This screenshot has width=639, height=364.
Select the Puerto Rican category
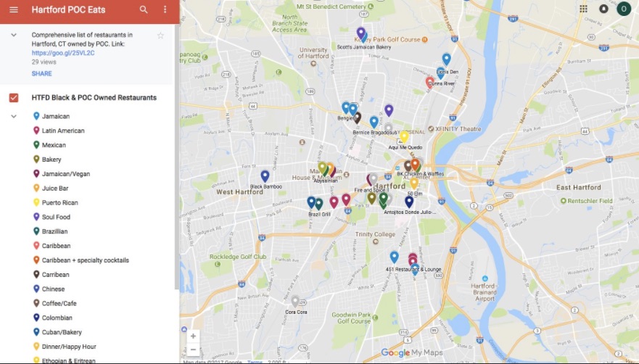pyautogui.click(x=55, y=202)
